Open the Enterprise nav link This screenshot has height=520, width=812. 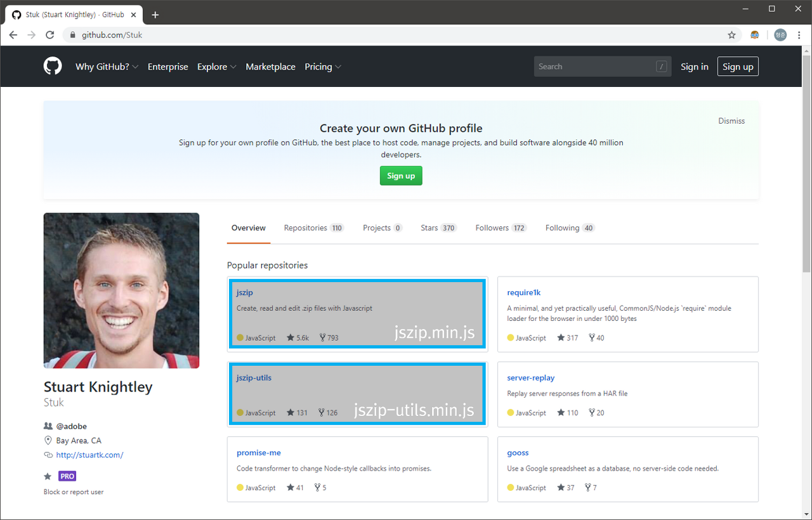(168, 67)
